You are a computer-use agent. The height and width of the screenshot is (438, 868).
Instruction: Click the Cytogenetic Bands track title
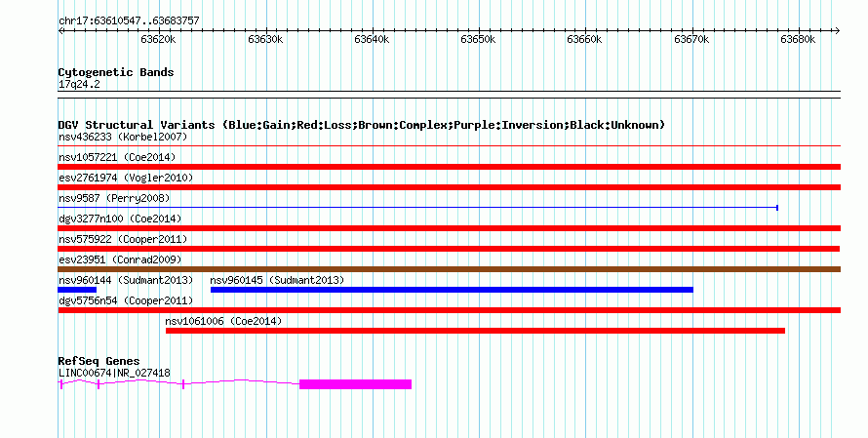pyautogui.click(x=116, y=72)
